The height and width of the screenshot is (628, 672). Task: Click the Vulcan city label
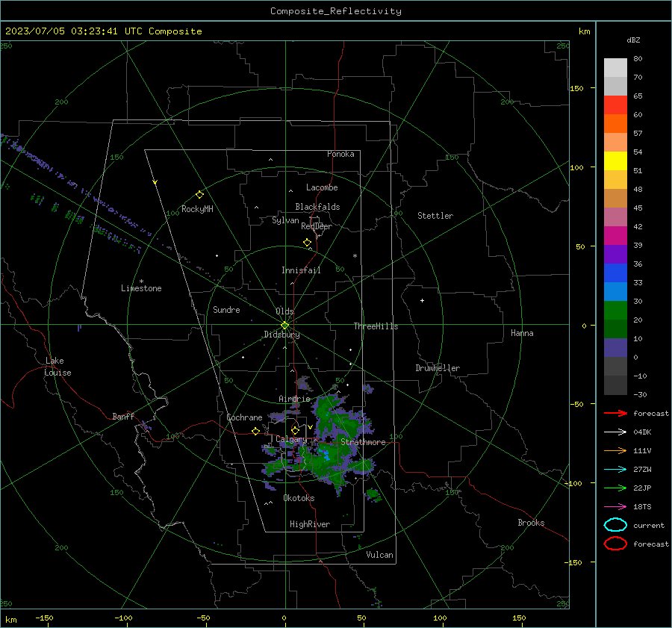coord(379,555)
